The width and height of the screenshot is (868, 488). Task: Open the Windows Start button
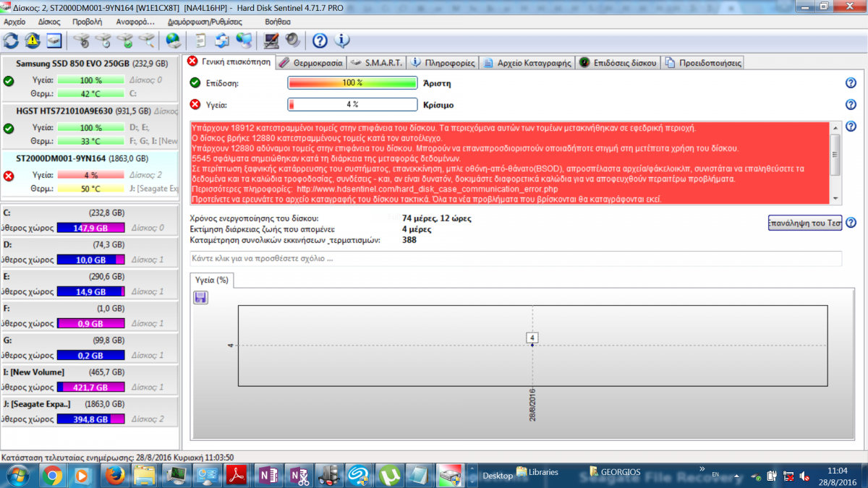[x=17, y=475]
